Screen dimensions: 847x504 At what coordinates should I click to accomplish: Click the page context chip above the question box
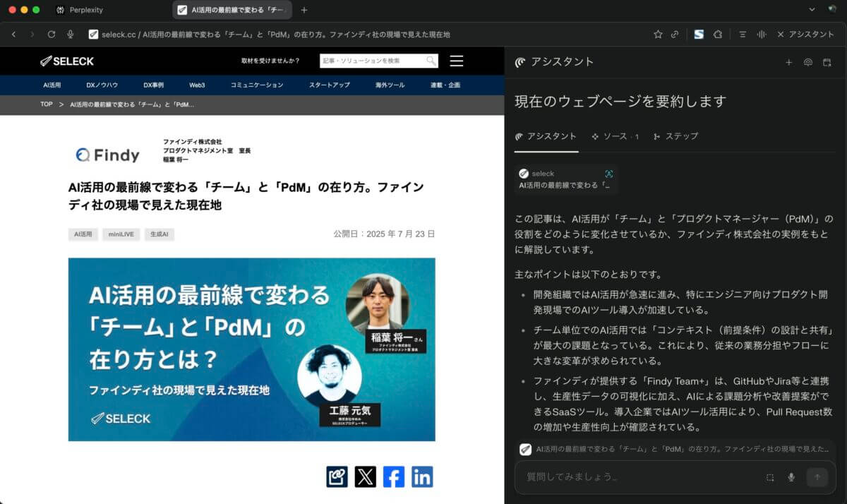click(675, 449)
